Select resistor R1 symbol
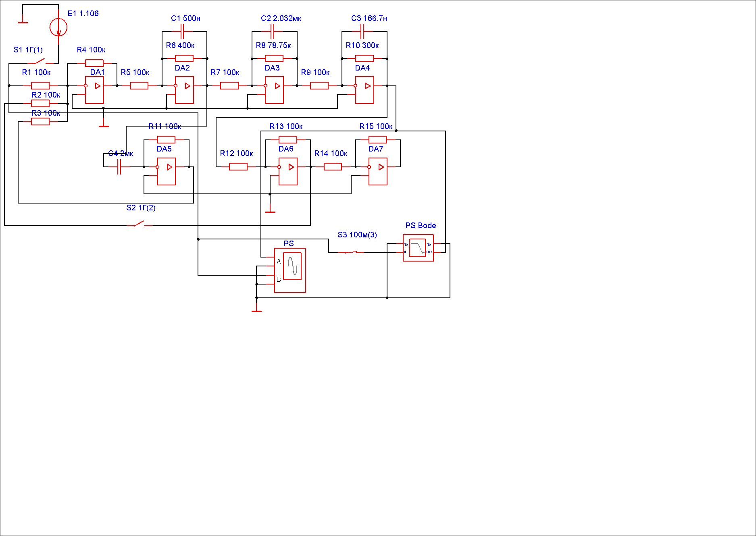756x536 pixels. coord(40,85)
